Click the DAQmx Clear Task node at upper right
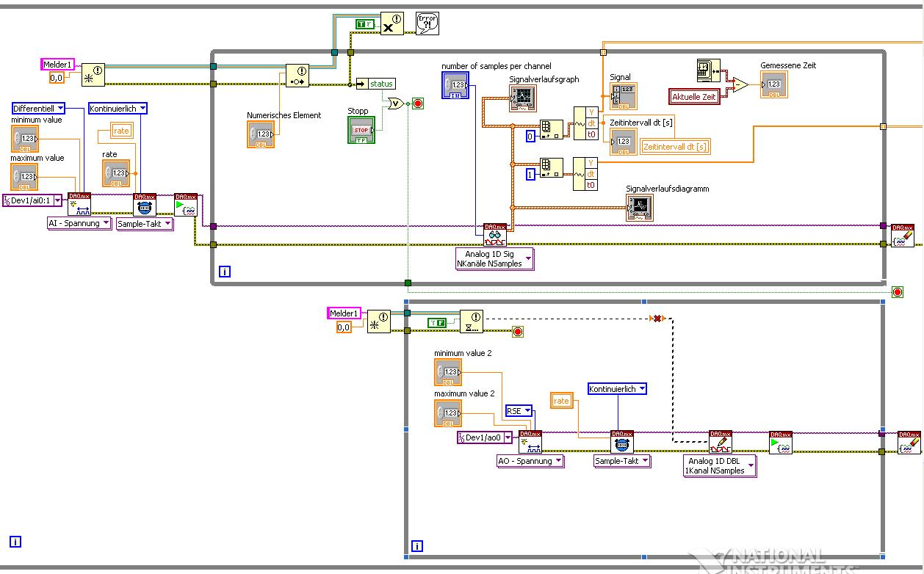This screenshot has height=574, width=924. pyautogui.click(x=903, y=235)
